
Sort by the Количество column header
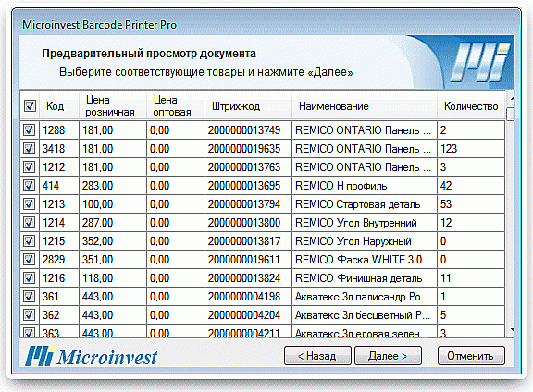tap(471, 106)
